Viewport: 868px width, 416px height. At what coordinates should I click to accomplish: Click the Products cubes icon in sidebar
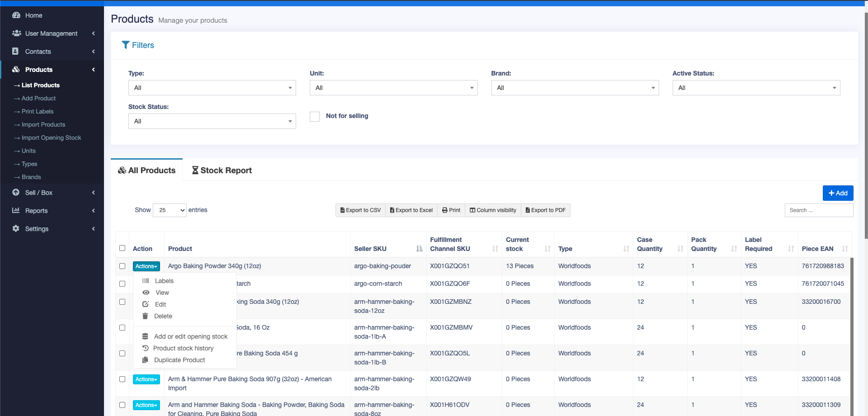[16, 69]
